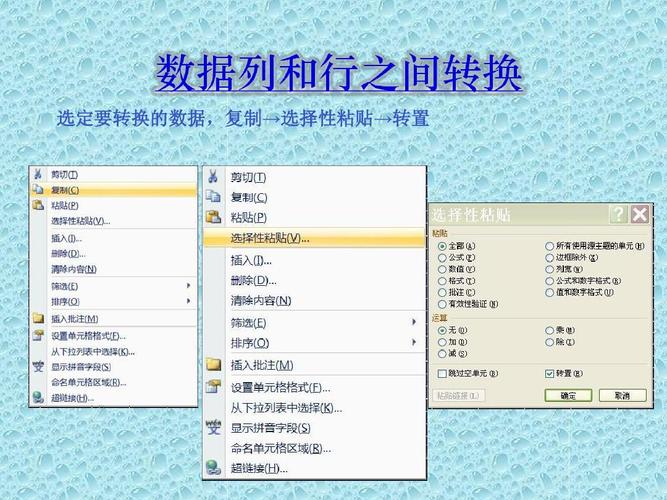Choose 插入(I)... in large middle menu
The image size is (667, 500).
pos(251,260)
